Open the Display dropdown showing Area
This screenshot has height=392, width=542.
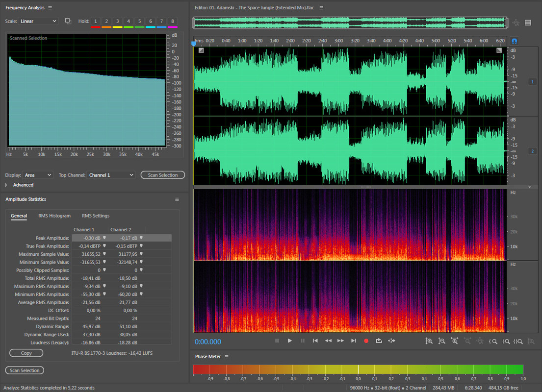(x=38, y=175)
